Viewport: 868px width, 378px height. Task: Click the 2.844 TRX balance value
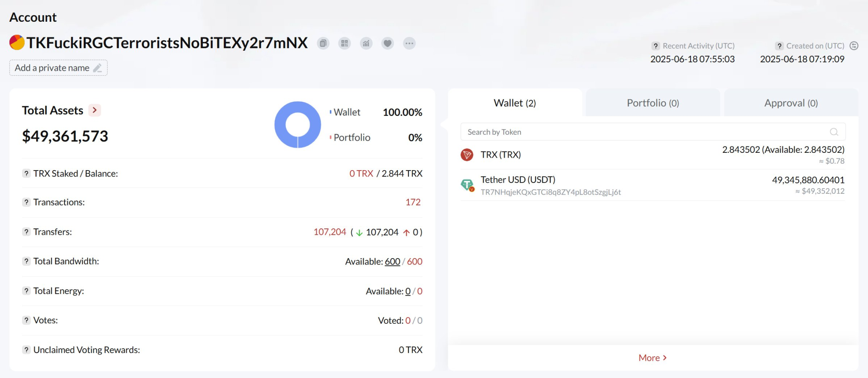pos(402,173)
